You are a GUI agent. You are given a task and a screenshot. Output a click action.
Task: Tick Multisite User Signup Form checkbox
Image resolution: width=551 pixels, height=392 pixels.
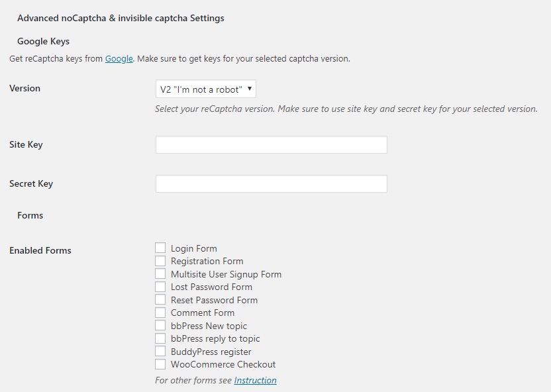click(x=160, y=274)
